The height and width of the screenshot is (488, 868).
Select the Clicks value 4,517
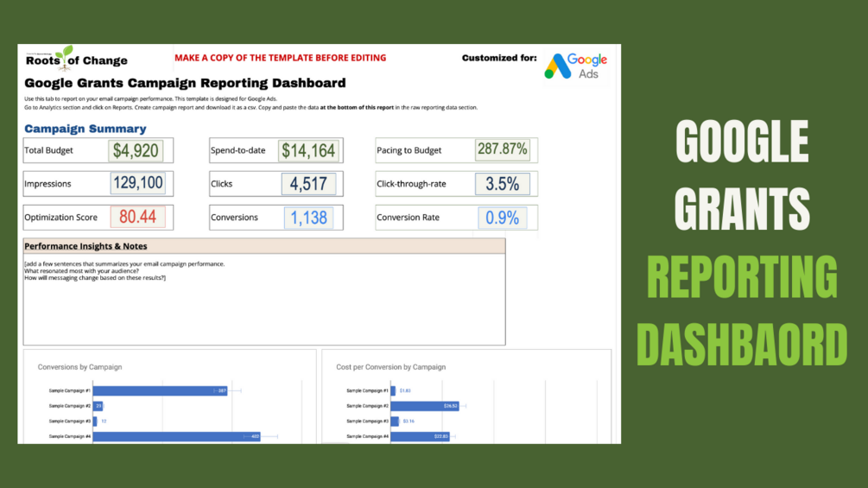308,184
